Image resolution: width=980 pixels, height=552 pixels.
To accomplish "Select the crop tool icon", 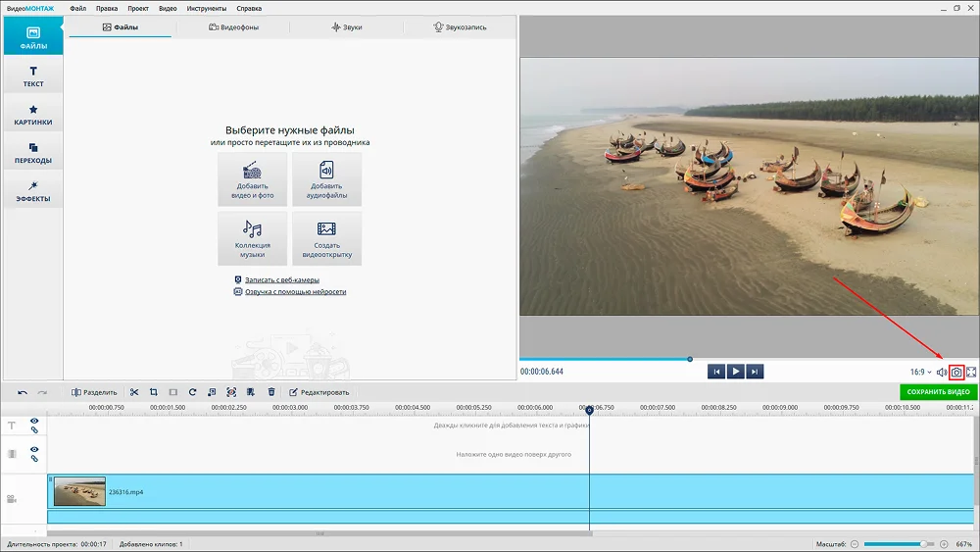I will tap(154, 392).
